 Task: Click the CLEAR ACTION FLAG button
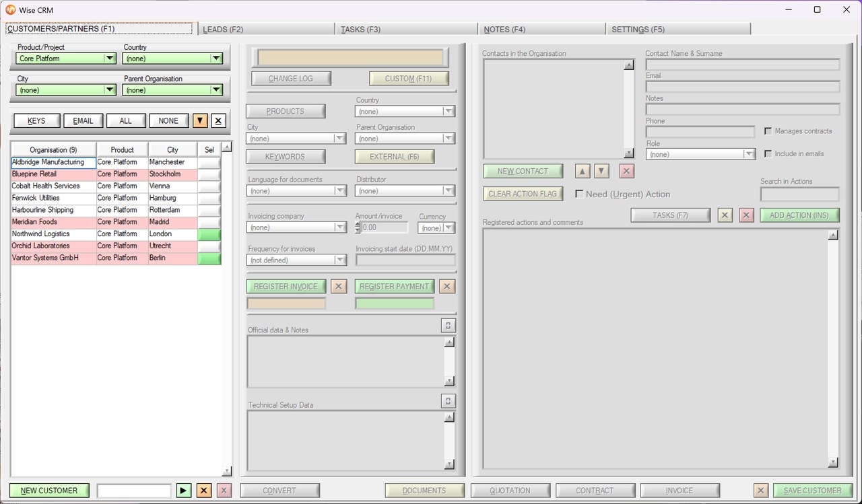click(523, 194)
